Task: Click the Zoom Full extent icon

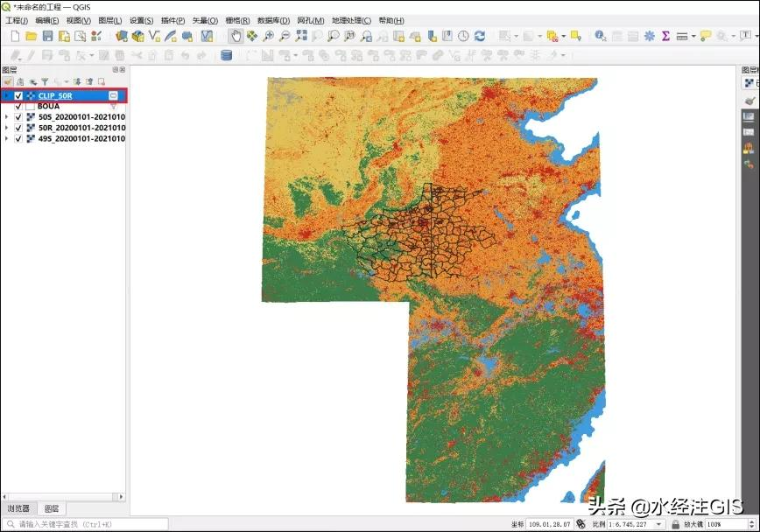Action: click(301, 36)
